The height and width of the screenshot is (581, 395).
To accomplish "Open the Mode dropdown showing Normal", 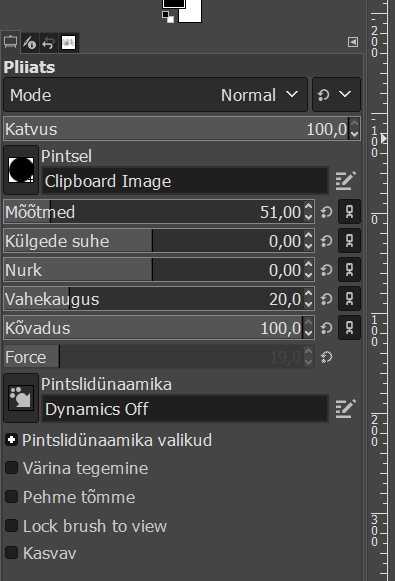I will (156, 95).
